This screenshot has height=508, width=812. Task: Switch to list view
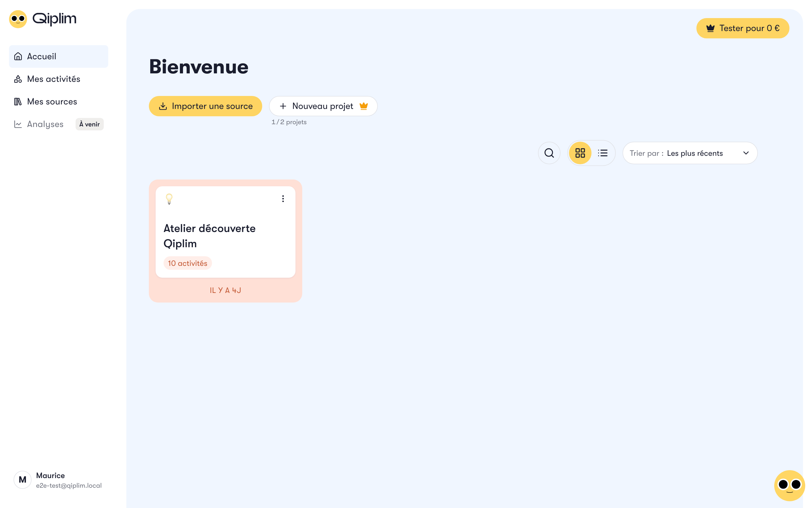click(x=603, y=153)
